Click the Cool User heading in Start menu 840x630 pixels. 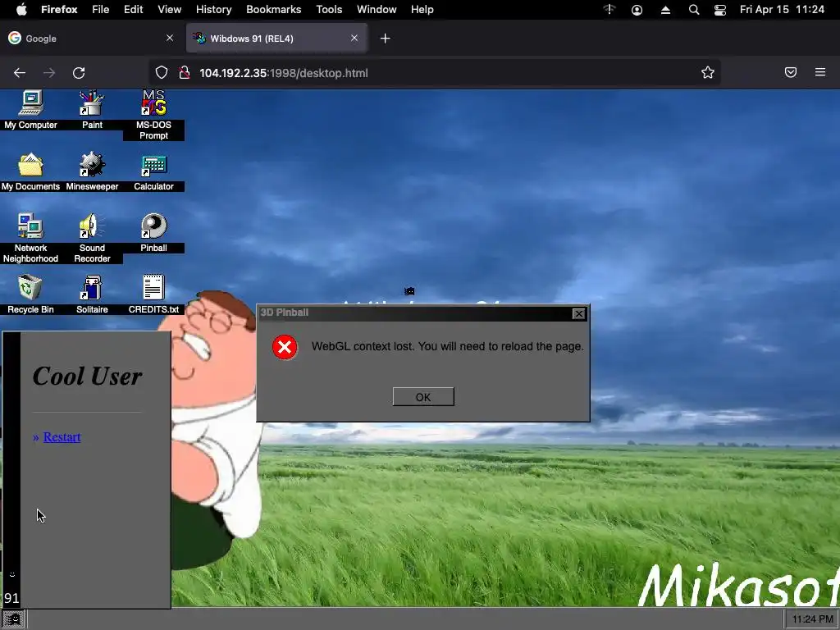(87, 376)
